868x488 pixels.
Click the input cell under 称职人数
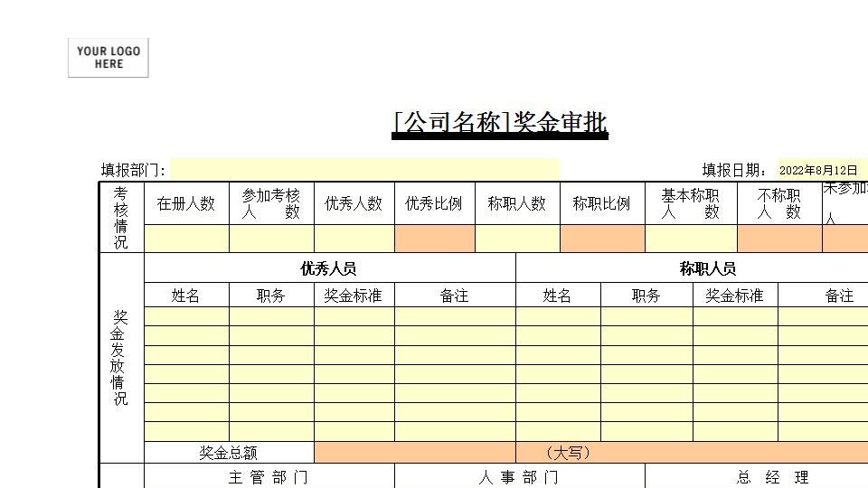coord(517,239)
